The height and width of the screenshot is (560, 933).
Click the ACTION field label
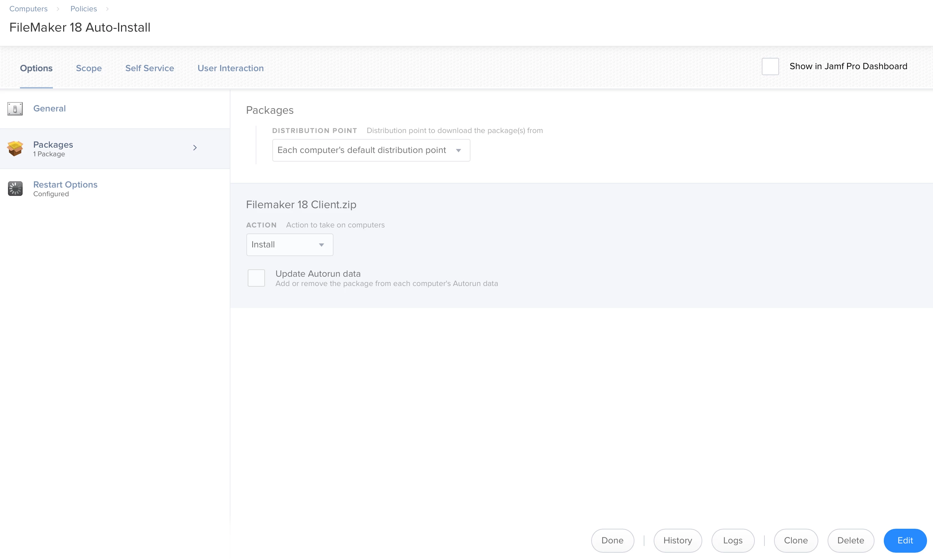(x=261, y=225)
